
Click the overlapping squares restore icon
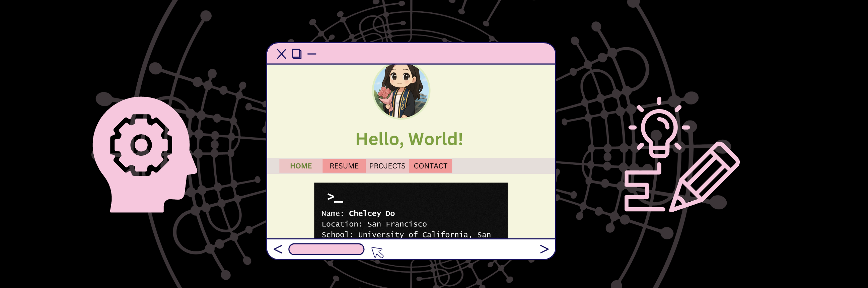point(296,54)
